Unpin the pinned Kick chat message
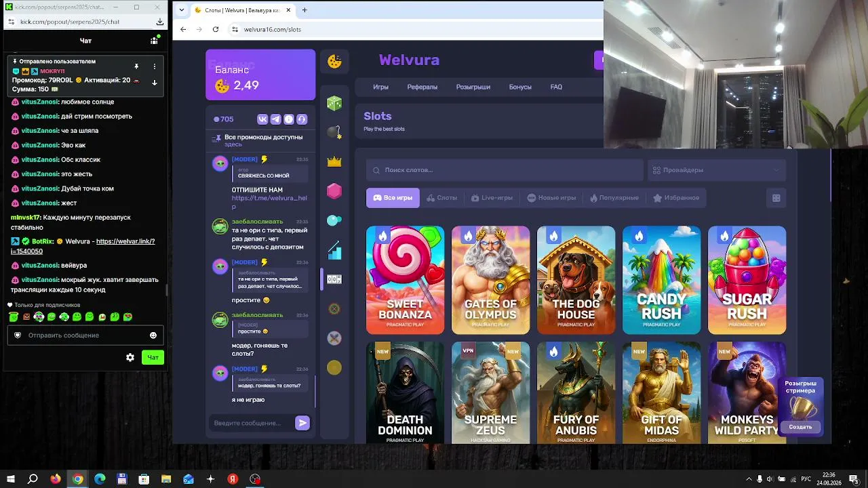Screen dimensions: 868x488 pos(136,66)
